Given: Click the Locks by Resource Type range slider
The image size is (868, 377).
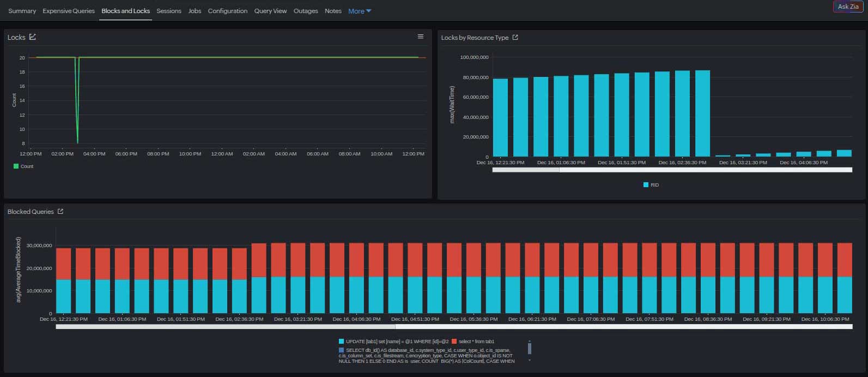Looking at the screenshot, I should pyautogui.click(x=526, y=170).
